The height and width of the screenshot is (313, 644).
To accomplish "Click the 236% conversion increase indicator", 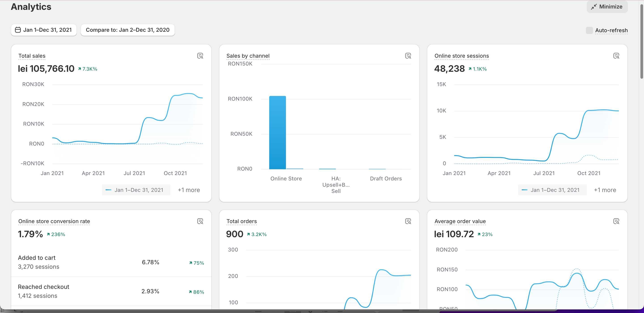I will (56, 235).
